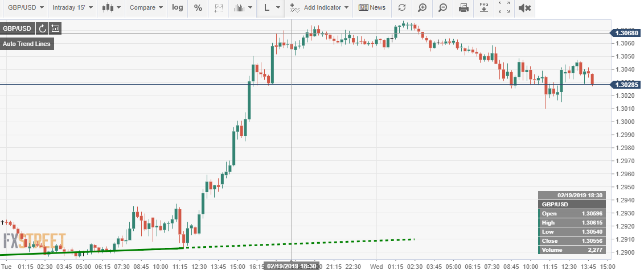Click the Close 1.30556 row
This screenshot has width=644, height=274.
[572, 241]
